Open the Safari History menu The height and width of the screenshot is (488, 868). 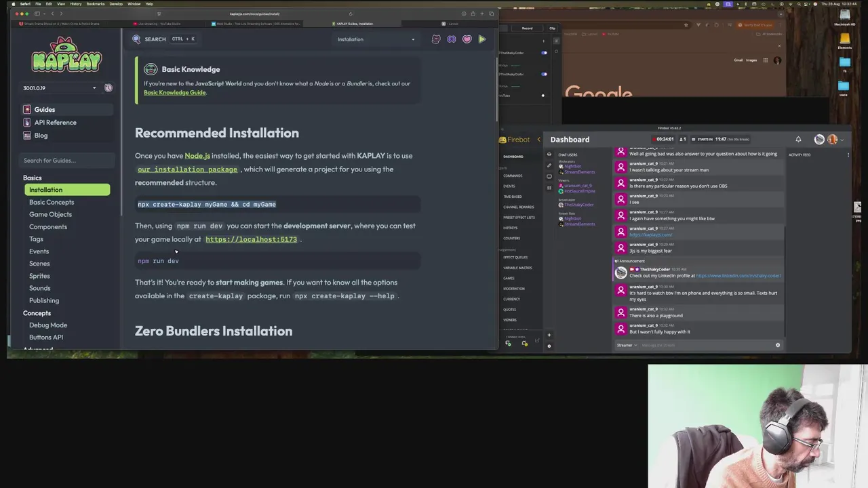76,4
